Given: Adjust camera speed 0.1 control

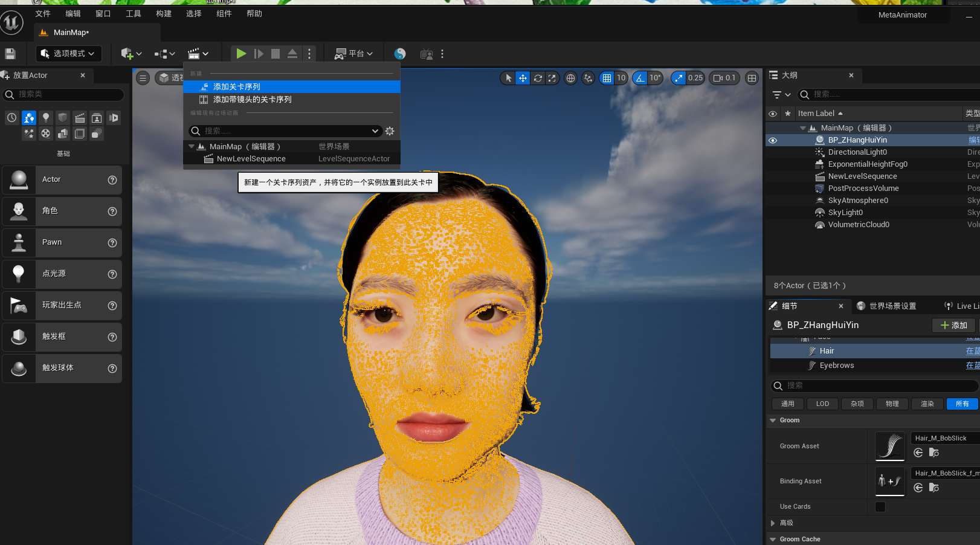Looking at the screenshot, I should 724,78.
